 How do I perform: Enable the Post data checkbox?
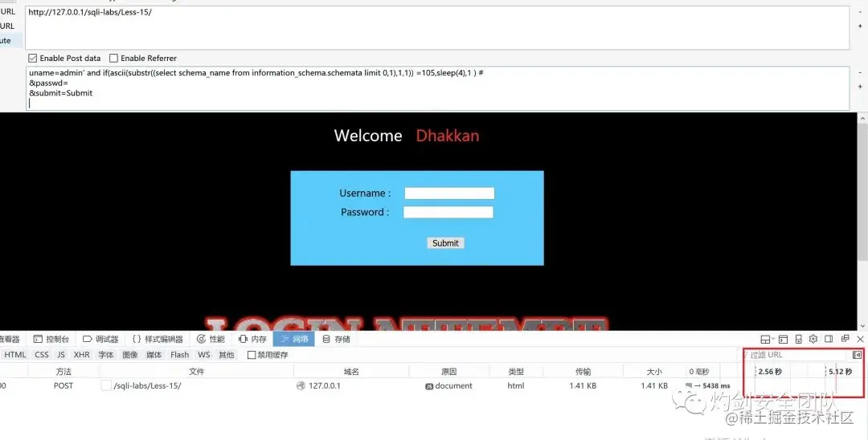click(x=33, y=58)
